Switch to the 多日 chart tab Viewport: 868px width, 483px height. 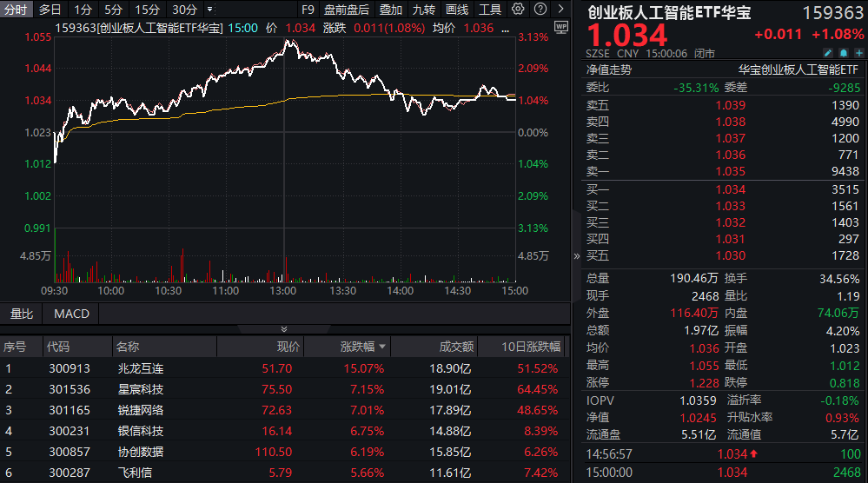50,10
